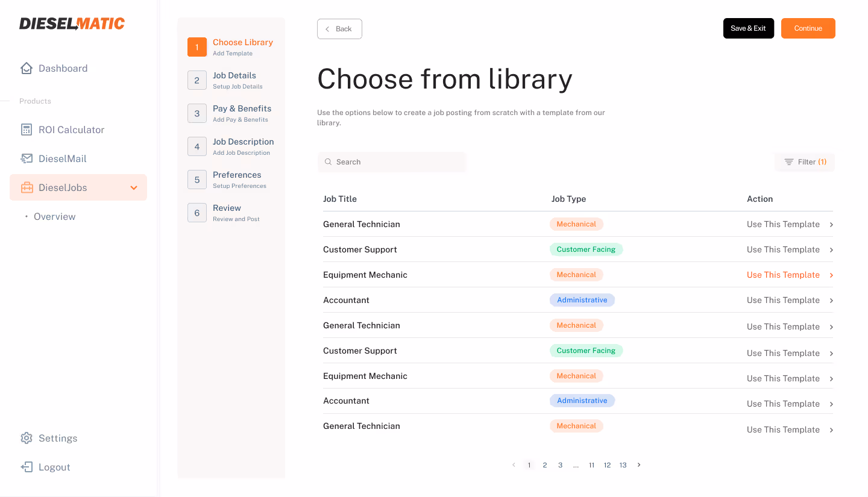Viewport: 868px width, 497px height.
Task: Click the "Choose from library" heading
Action: pyautogui.click(x=445, y=79)
